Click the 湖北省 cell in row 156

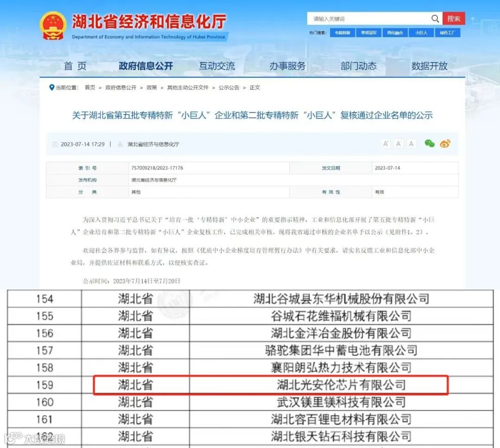point(136,334)
